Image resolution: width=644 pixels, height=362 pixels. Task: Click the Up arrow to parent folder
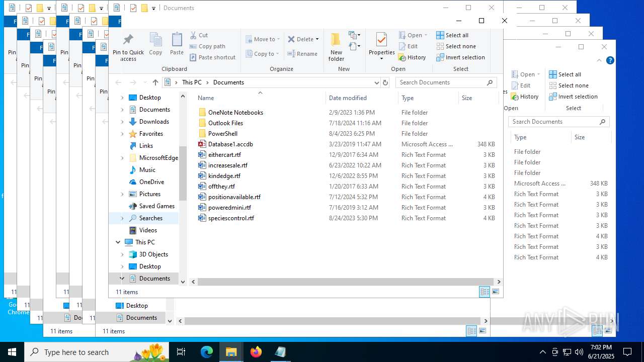tap(155, 82)
